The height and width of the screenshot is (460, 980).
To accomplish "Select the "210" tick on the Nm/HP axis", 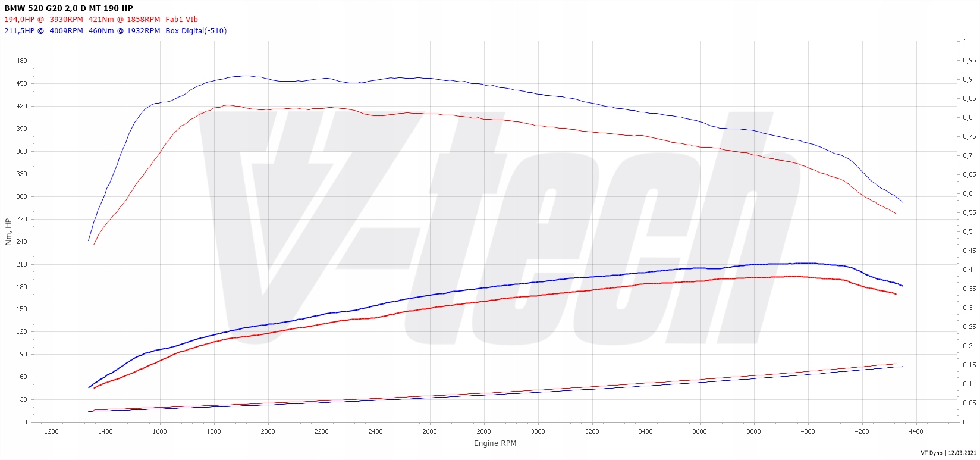I will tap(22, 264).
